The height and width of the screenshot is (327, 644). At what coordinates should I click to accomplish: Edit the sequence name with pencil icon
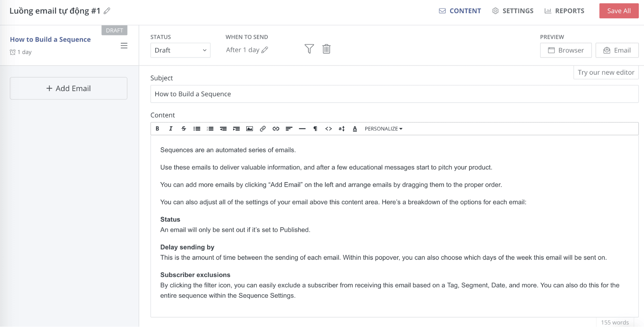pos(107,11)
